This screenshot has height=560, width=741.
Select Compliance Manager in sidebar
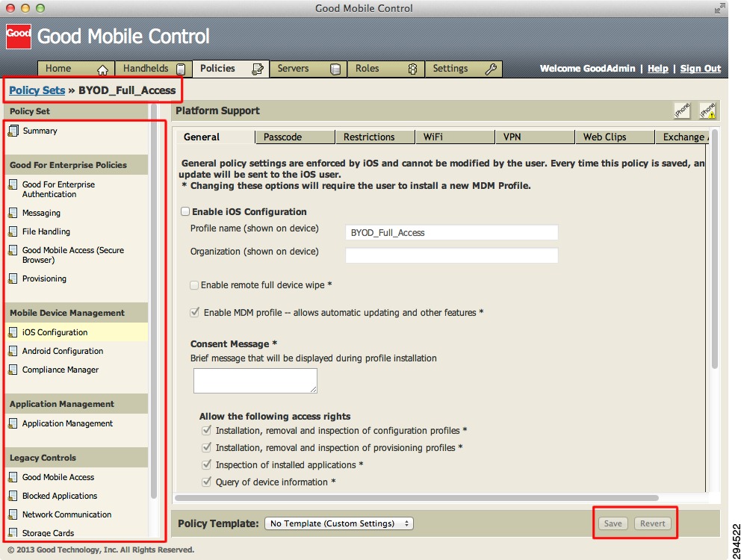[x=60, y=370]
